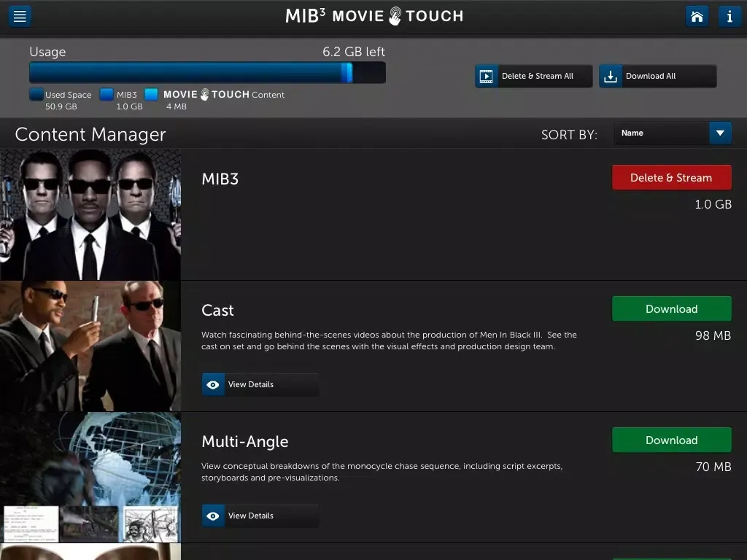Click the Delete & Stream All filmstrip icon
Viewport: 747px width, 560px height.
click(x=486, y=76)
